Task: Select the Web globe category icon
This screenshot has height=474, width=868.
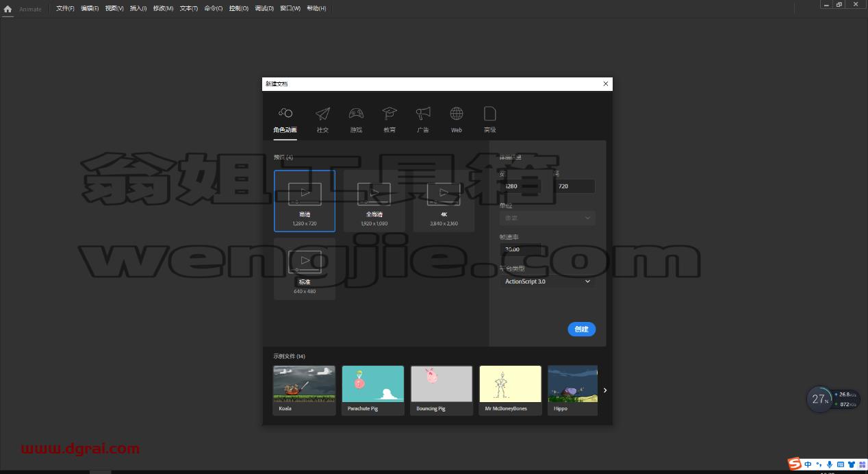Action: tap(457, 114)
